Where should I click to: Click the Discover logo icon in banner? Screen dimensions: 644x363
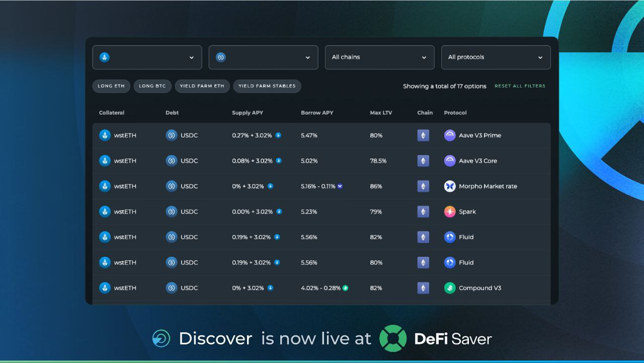coord(161,338)
